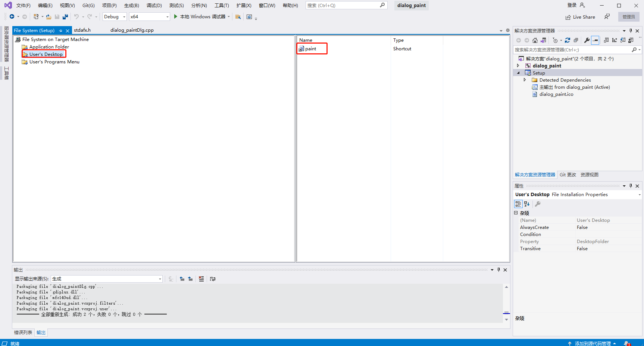Click the Open File folder icon
The width and height of the screenshot is (644, 346).
click(x=49, y=16)
